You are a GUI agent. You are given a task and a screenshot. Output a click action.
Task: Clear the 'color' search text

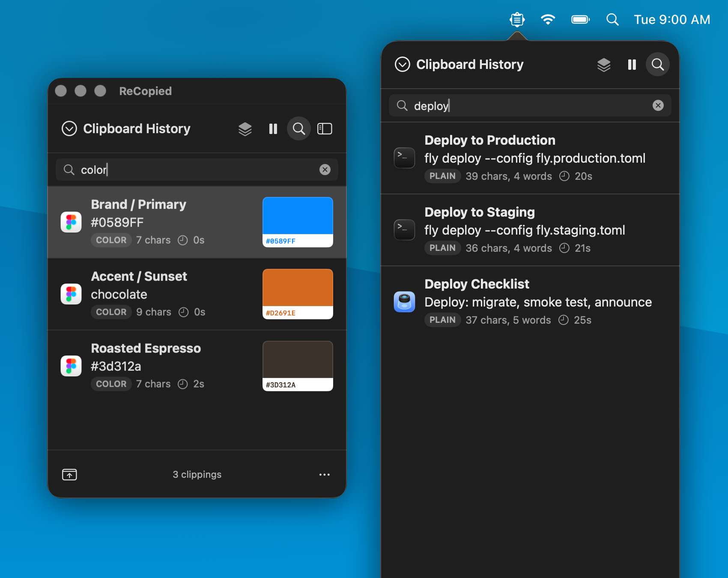(325, 170)
